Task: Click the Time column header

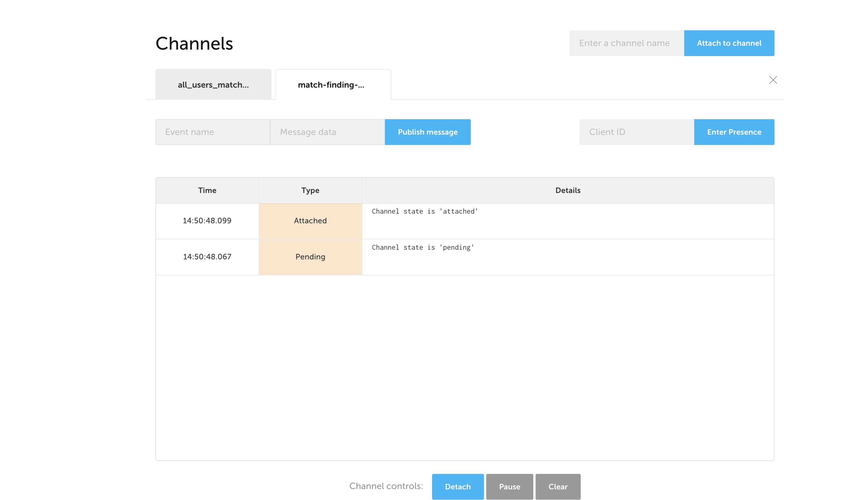Action: tap(207, 190)
